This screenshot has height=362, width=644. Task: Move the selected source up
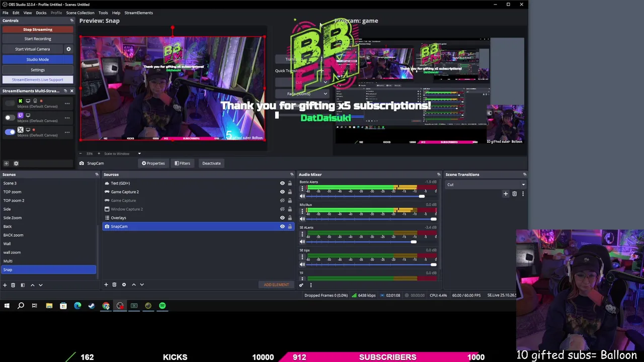click(133, 285)
